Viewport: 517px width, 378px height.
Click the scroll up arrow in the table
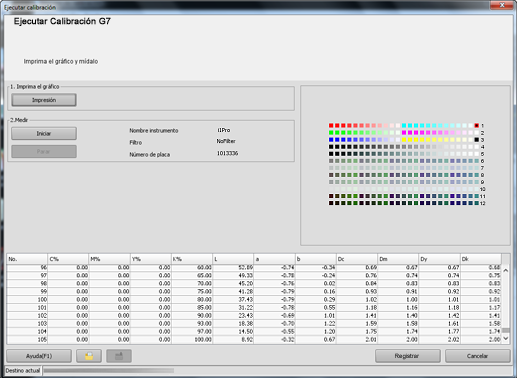506,271
